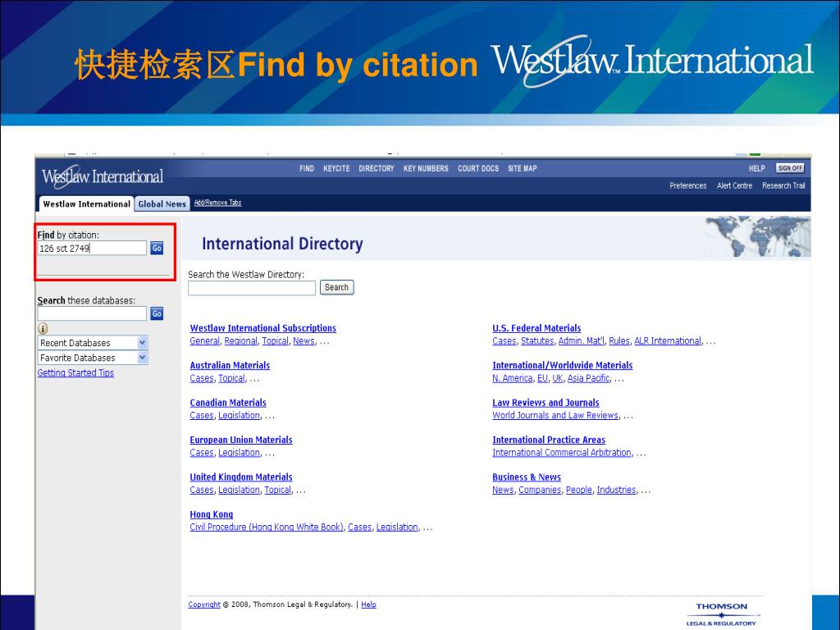Click the Search the Westlaw Directory text box

point(252,288)
